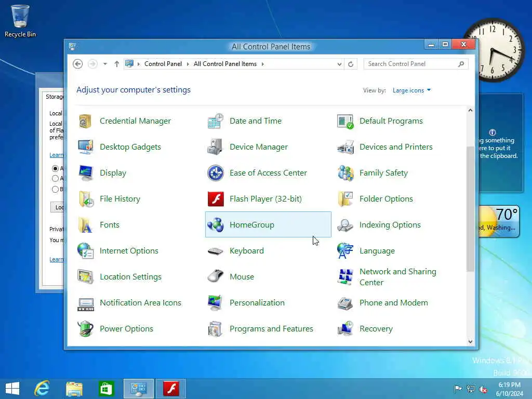Open the Keyboard icon

tap(216, 251)
